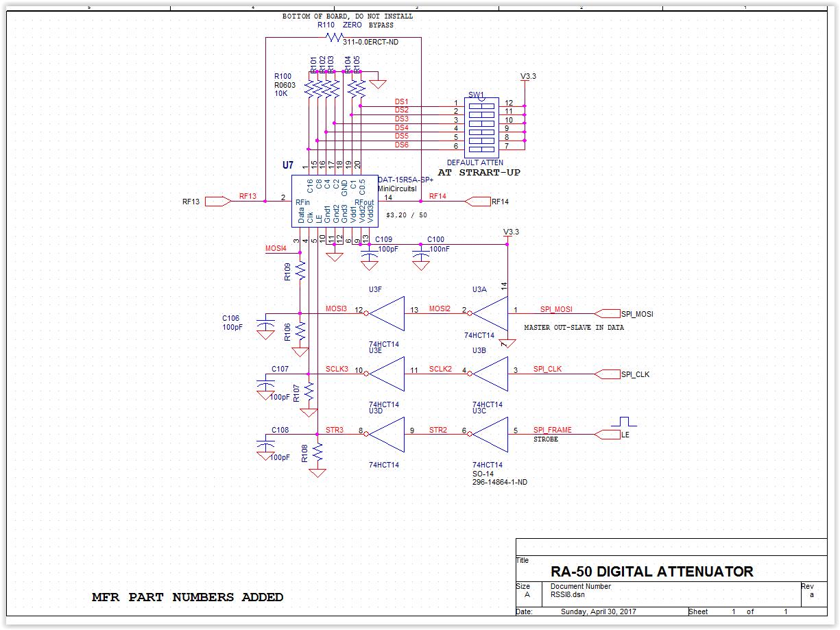Screen dimensions: 840x630
Task: Click the SPI_MOSI off-page port symbol
Action: (607, 314)
